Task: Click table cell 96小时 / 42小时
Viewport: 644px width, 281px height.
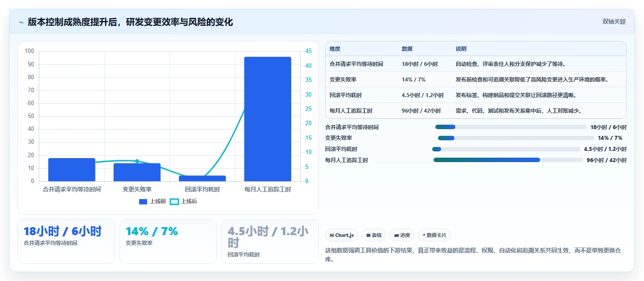Action: (x=421, y=111)
